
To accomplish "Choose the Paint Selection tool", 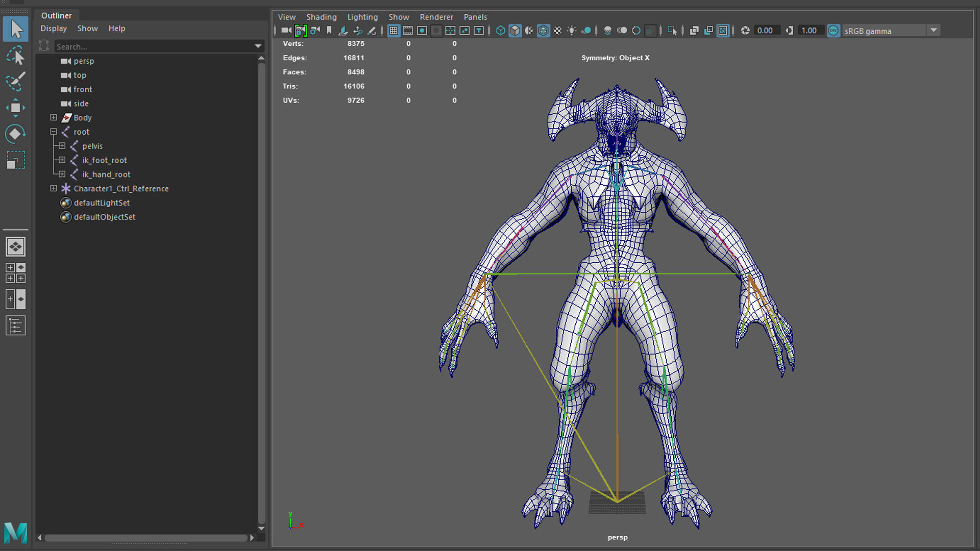I will coord(16,82).
